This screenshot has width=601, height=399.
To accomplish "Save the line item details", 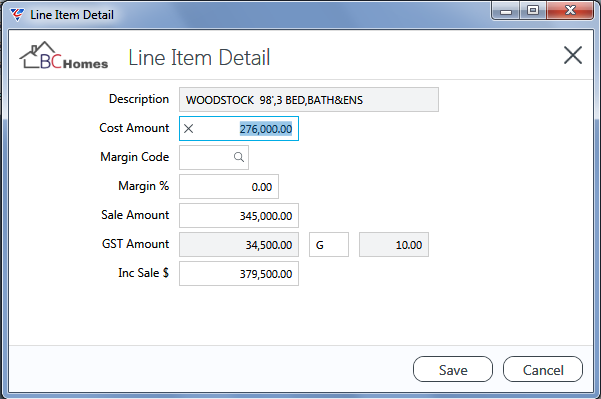I will (453, 369).
